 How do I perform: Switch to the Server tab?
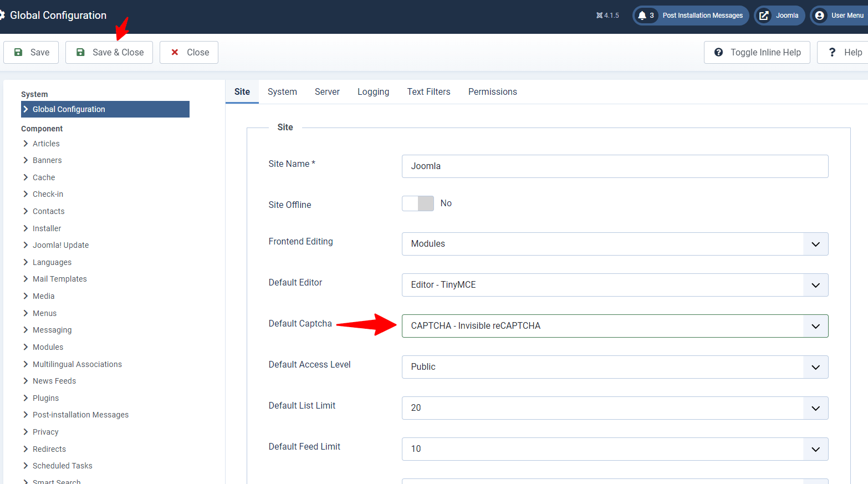[327, 91]
